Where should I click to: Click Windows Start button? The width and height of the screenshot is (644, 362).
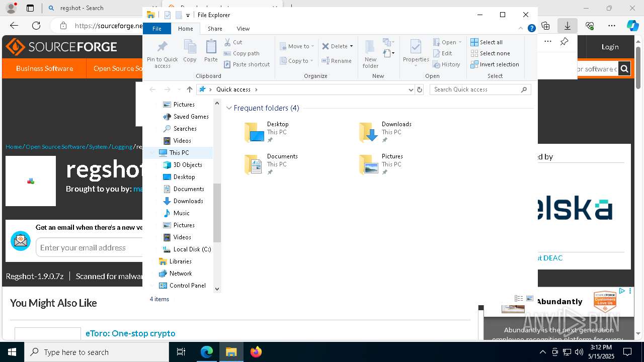pos(12,352)
